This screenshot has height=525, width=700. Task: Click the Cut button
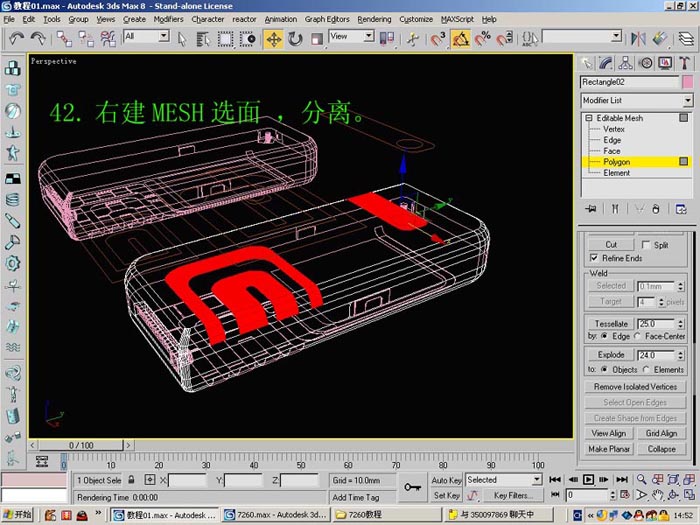click(611, 245)
